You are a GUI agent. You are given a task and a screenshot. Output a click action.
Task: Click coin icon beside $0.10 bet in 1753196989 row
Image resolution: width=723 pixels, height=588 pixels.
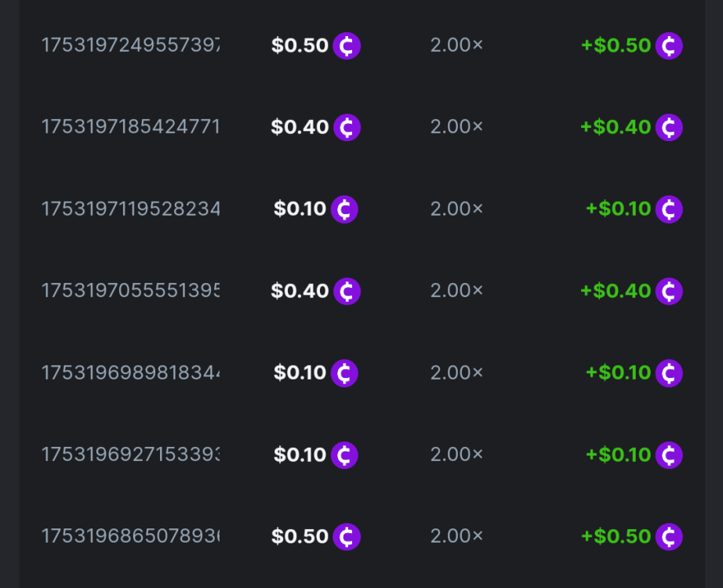[x=344, y=372]
